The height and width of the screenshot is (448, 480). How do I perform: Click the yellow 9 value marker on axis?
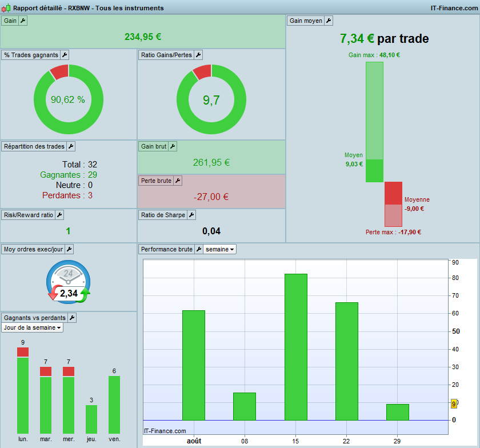pos(454,404)
